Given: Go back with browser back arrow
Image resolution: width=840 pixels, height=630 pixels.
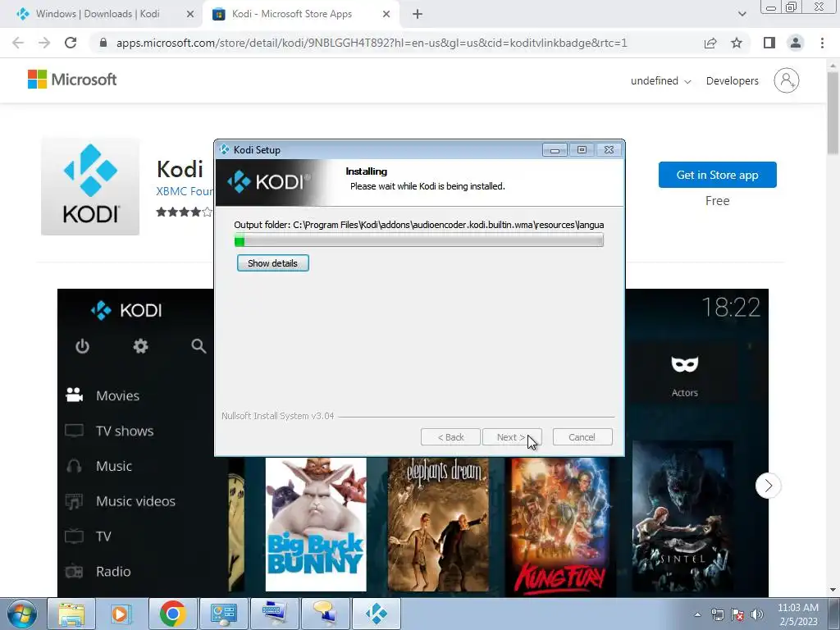Looking at the screenshot, I should pos(18,43).
